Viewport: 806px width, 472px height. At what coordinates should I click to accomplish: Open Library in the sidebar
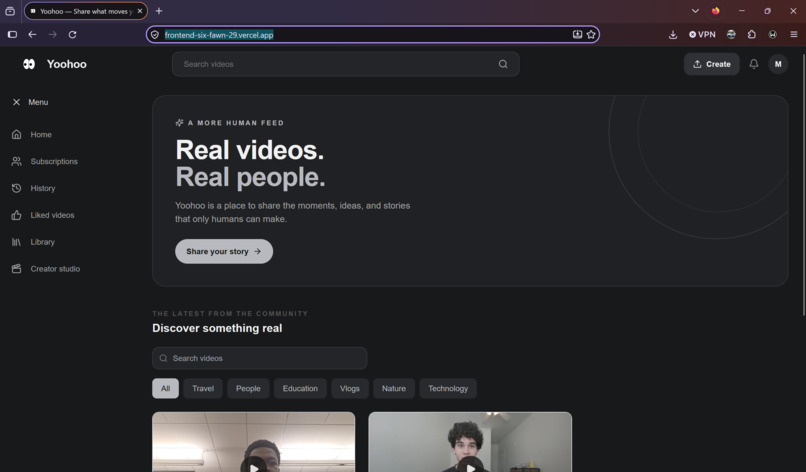(x=33, y=242)
